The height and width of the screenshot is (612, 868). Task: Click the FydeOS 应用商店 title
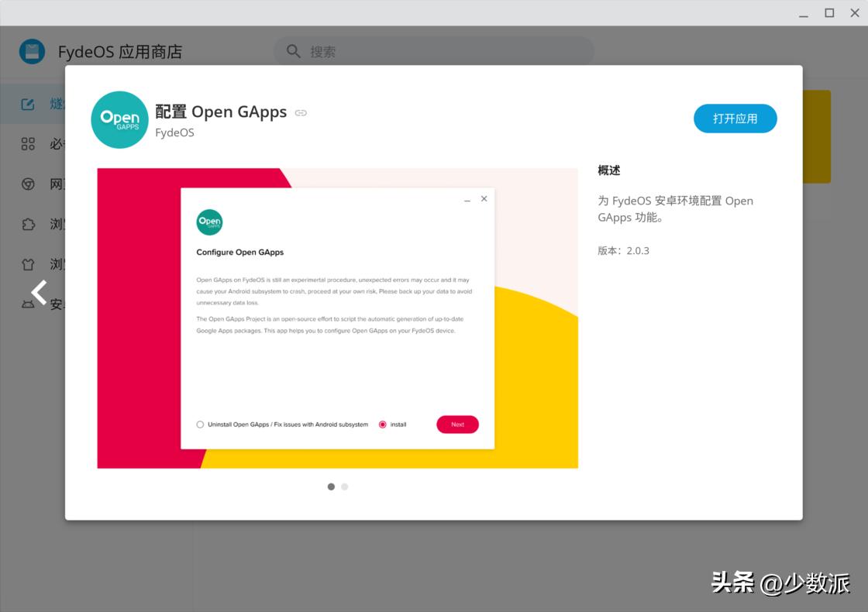coord(120,52)
